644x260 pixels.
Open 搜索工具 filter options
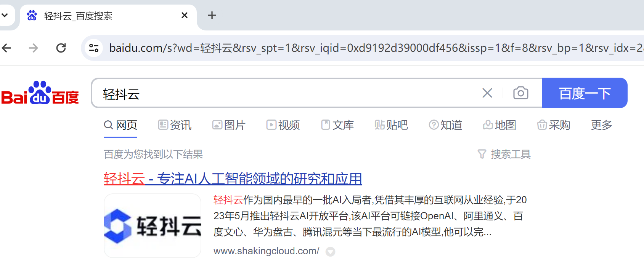coord(504,154)
